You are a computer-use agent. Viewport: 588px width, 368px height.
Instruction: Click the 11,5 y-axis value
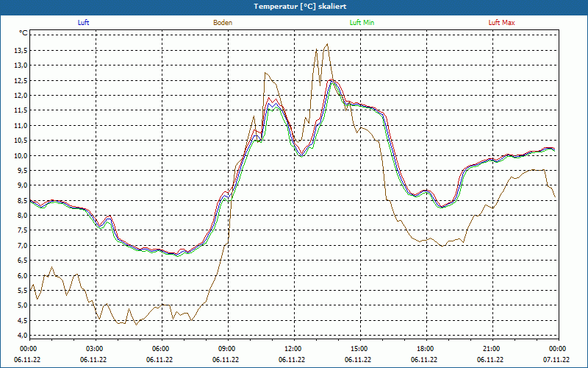(21, 110)
